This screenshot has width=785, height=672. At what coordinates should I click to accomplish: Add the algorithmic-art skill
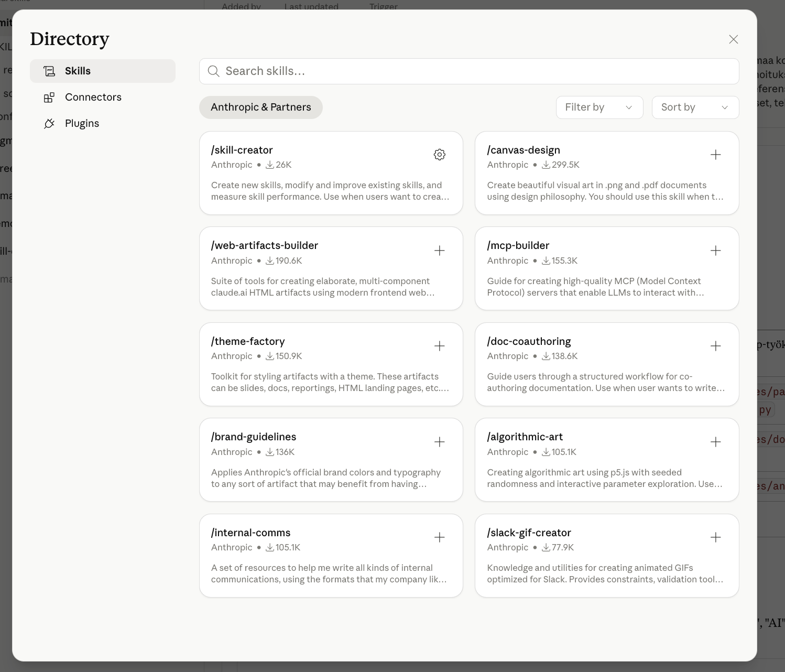715,442
